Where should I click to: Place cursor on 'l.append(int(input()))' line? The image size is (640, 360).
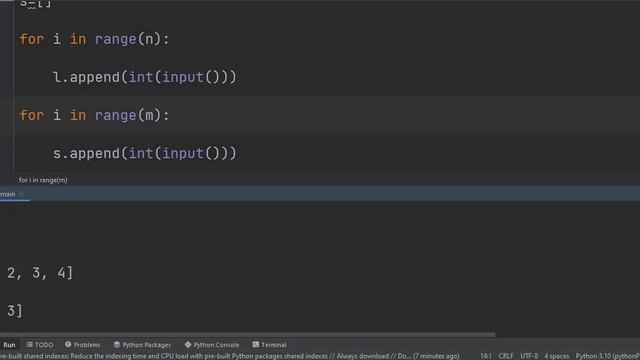click(x=144, y=77)
